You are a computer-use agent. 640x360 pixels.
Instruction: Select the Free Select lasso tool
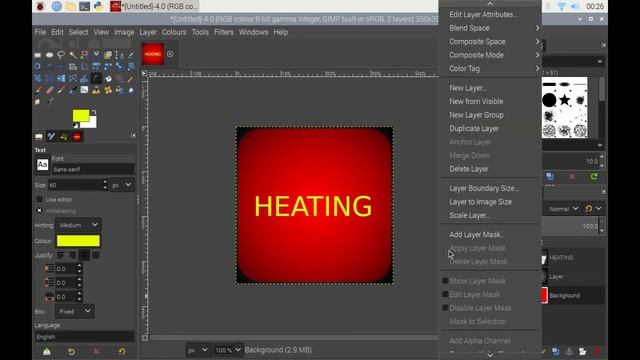(x=61, y=55)
